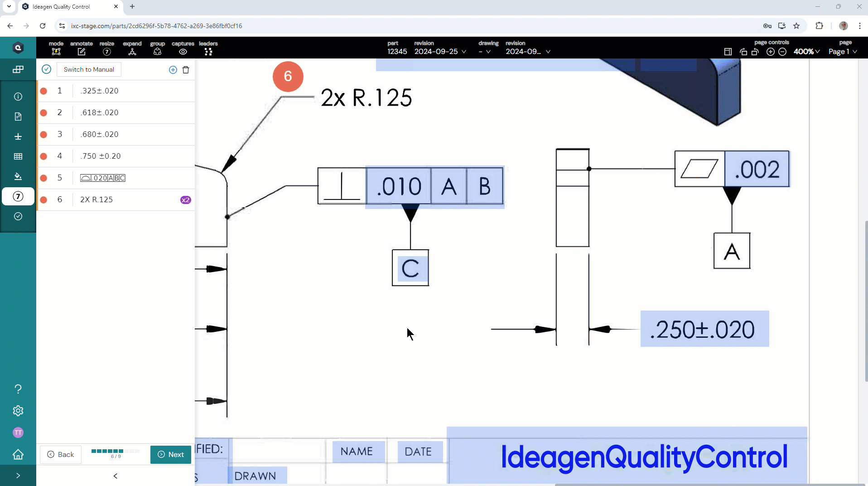Viewport: 868px width, 486px height.
Task: Select the annotate tool
Action: [x=82, y=52]
